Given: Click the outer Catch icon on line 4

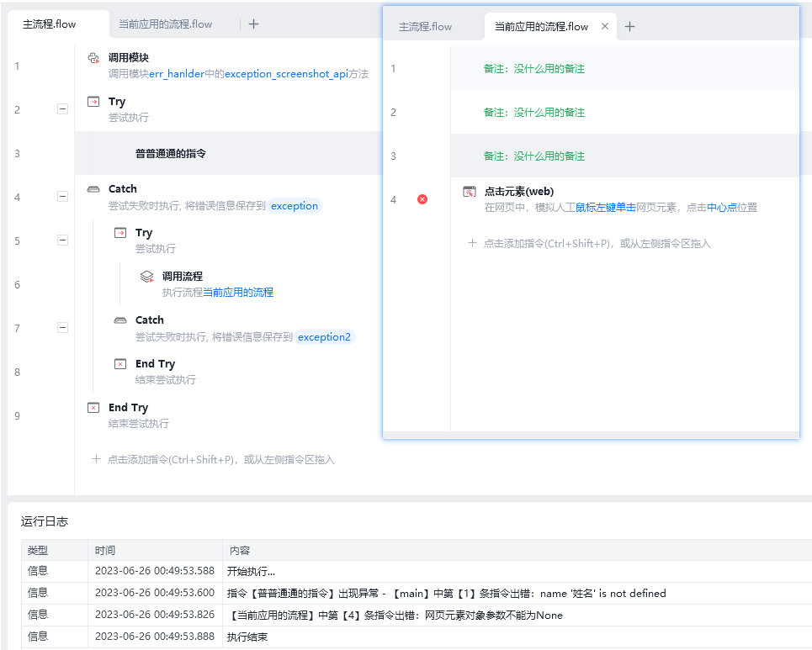Looking at the screenshot, I should (93, 189).
